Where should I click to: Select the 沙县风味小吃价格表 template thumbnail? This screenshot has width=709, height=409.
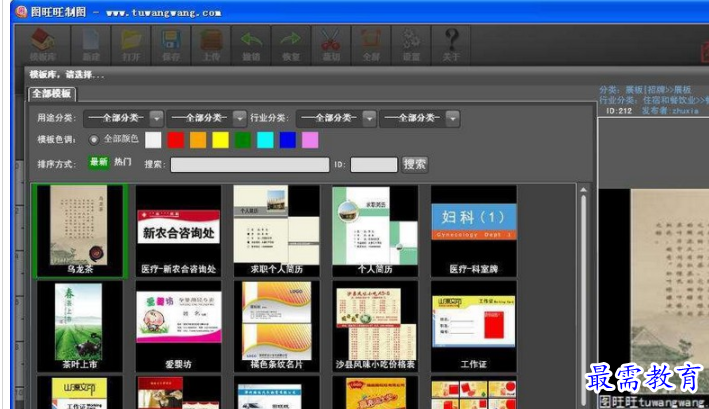click(375, 326)
